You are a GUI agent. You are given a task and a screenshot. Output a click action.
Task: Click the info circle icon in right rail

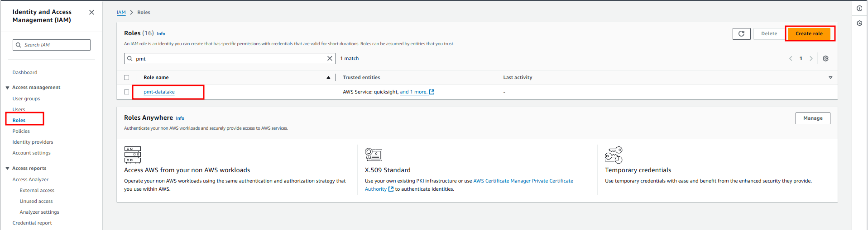[x=859, y=9]
